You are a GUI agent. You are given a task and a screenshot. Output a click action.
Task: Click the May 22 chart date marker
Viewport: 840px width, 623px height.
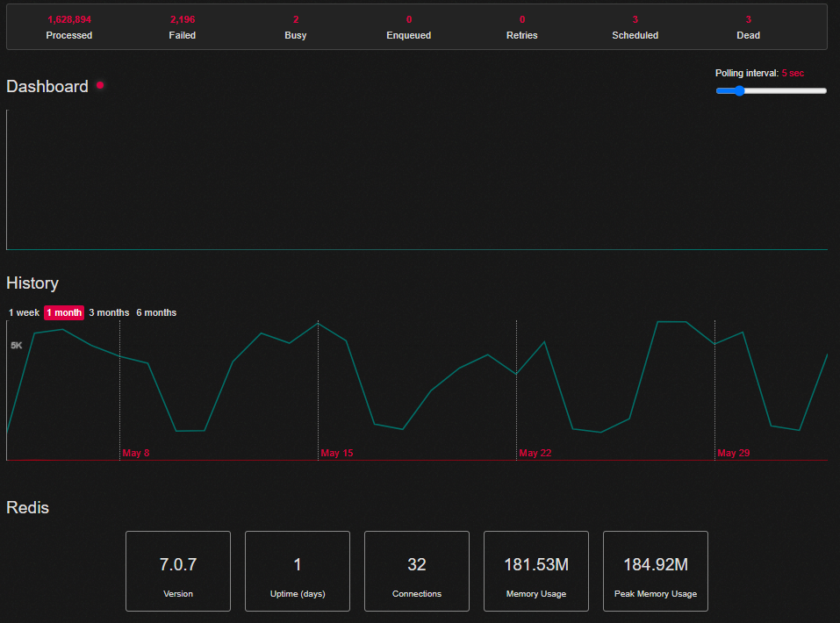click(535, 453)
